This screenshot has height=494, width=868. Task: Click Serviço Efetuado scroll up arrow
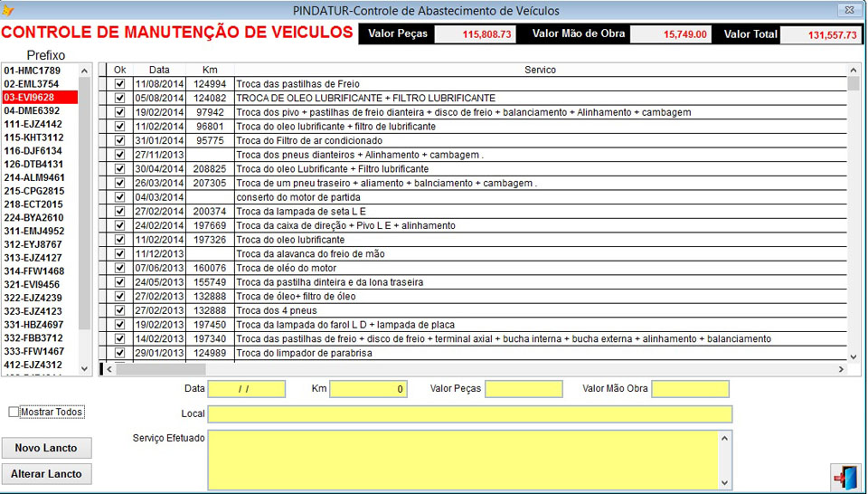726,438
